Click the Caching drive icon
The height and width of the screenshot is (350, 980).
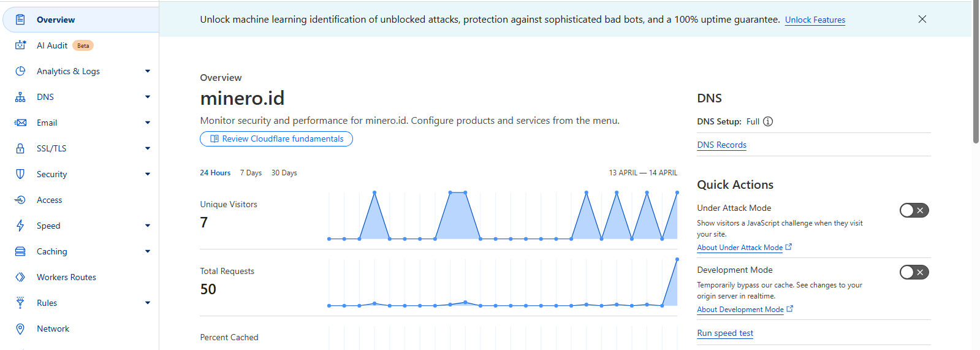(20, 251)
